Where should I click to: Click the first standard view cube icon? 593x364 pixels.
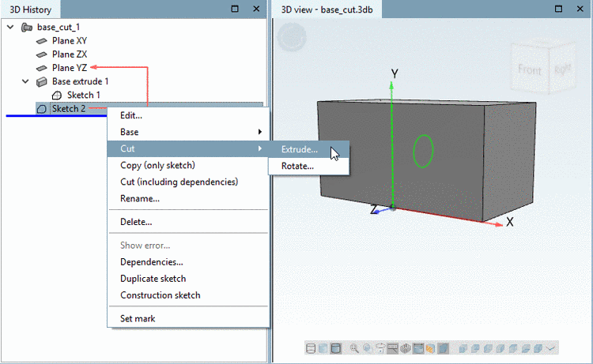click(463, 348)
